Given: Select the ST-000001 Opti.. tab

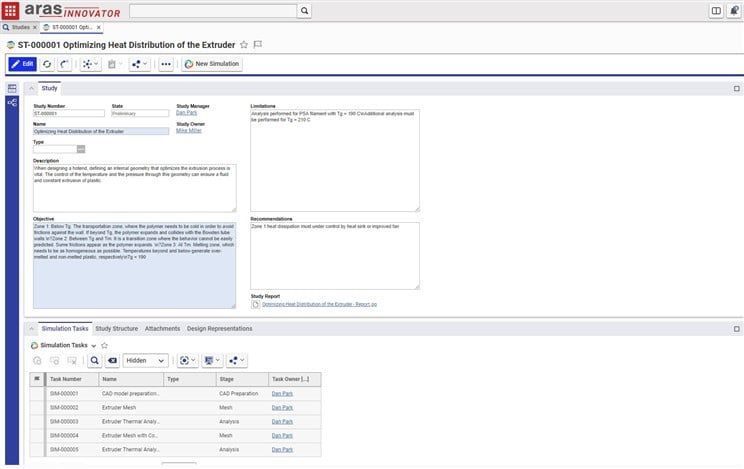Looking at the screenshot, I should click(x=72, y=28).
